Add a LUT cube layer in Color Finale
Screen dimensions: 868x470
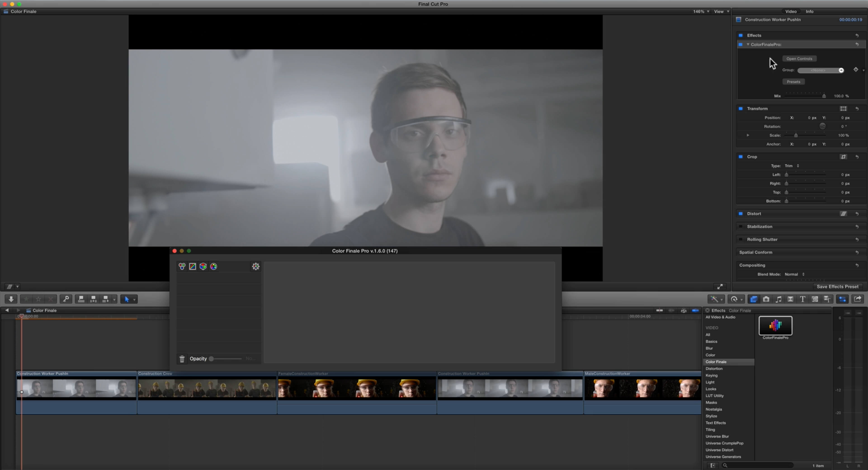pyautogui.click(x=203, y=266)
